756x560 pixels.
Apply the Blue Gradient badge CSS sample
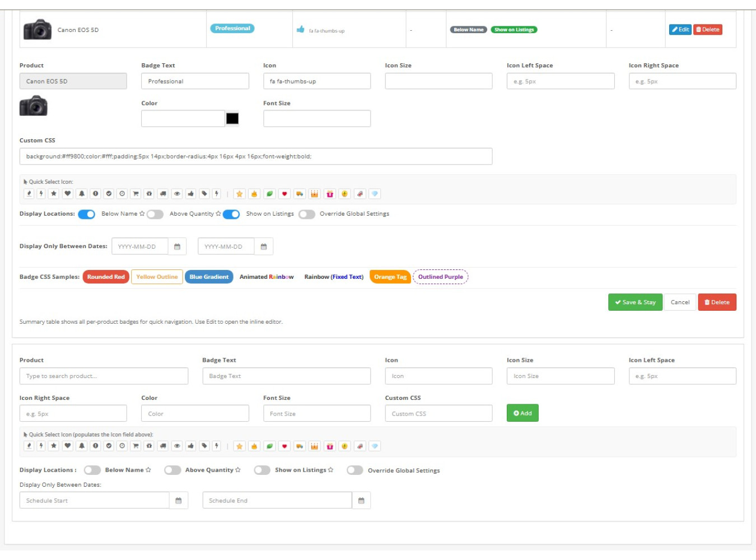tap(209, 277)
